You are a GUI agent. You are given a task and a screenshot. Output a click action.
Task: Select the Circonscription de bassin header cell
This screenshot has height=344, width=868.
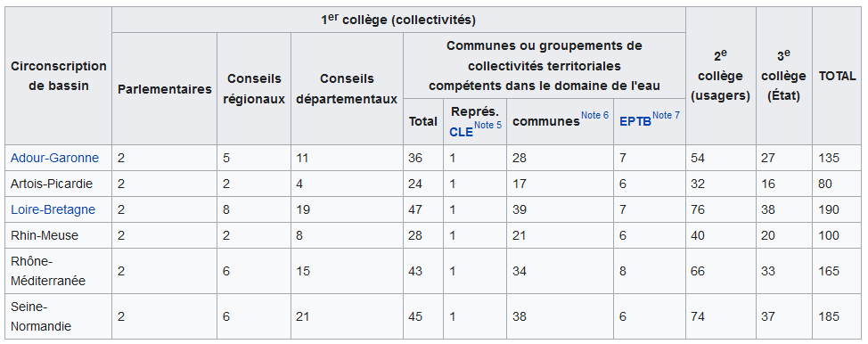58,76
